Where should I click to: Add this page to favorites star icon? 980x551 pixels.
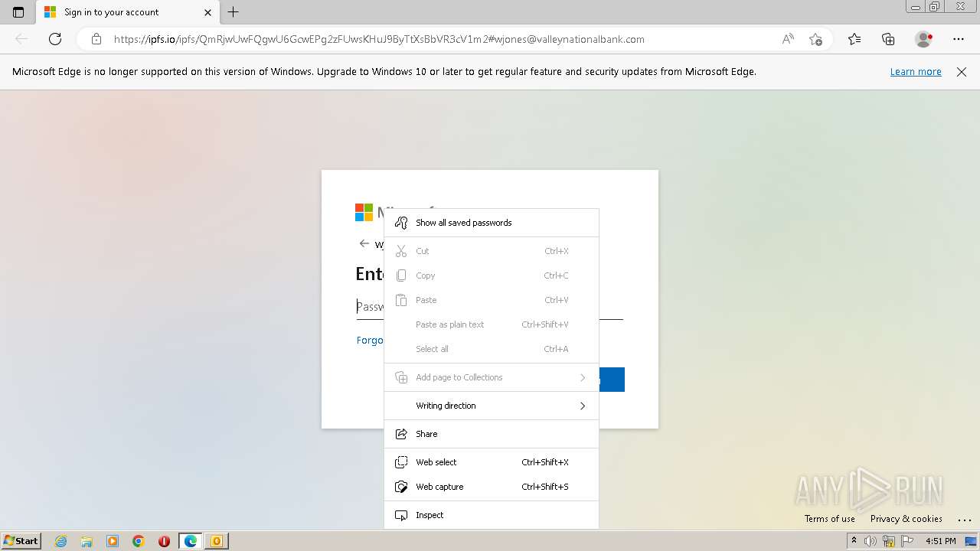click(x=816, y=39)
